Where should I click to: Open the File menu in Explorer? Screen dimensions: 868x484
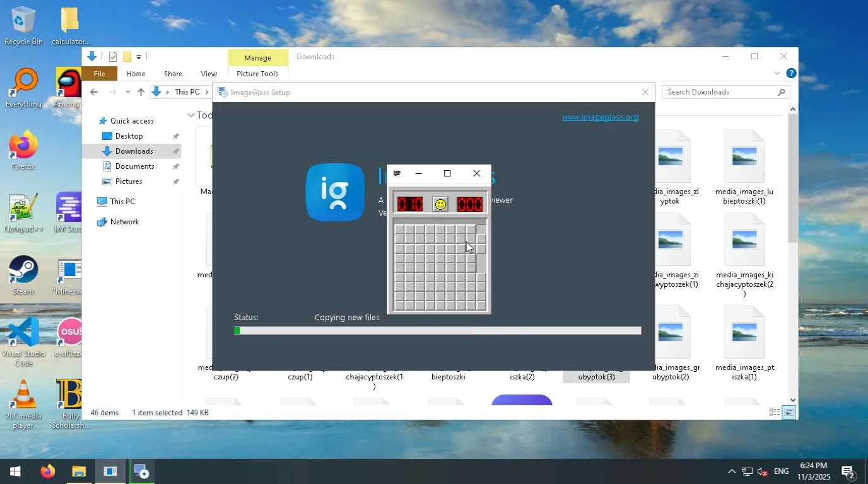[100, 74]
